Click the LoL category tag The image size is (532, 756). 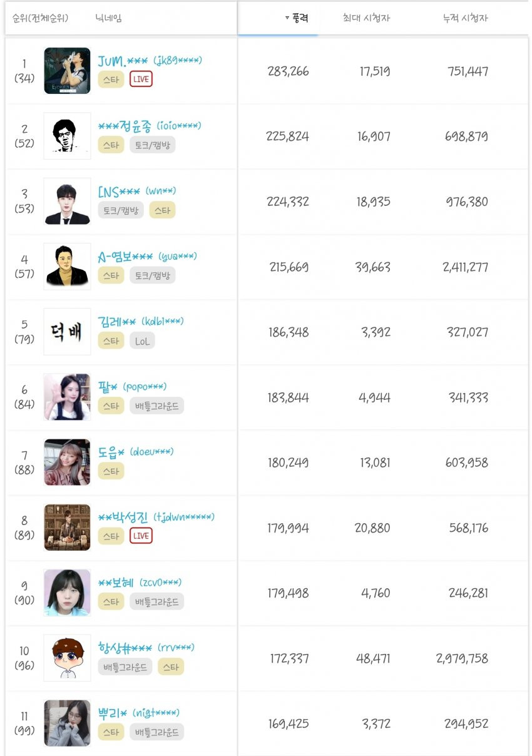tap(142, 340)
